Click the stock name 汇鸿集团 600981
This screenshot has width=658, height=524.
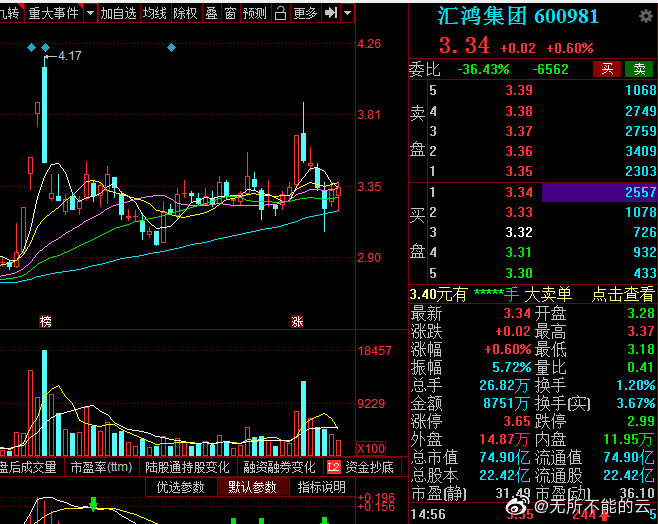[x=517, y=17]
